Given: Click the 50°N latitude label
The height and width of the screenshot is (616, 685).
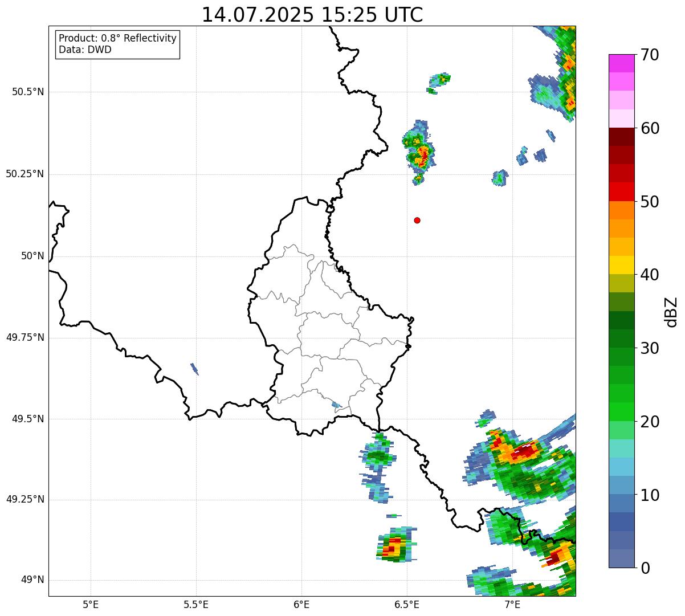Looking at the screenshot, I should coord(32,256).
